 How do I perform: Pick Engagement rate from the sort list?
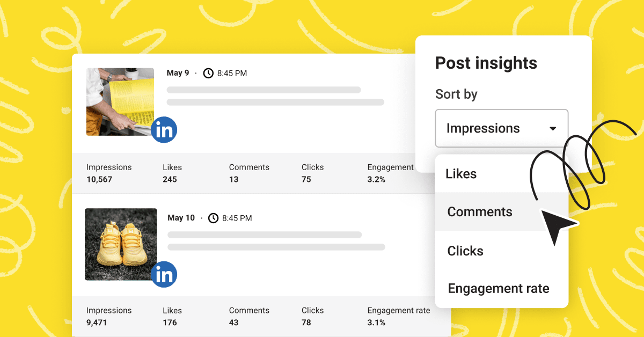[x=499, y=288]
